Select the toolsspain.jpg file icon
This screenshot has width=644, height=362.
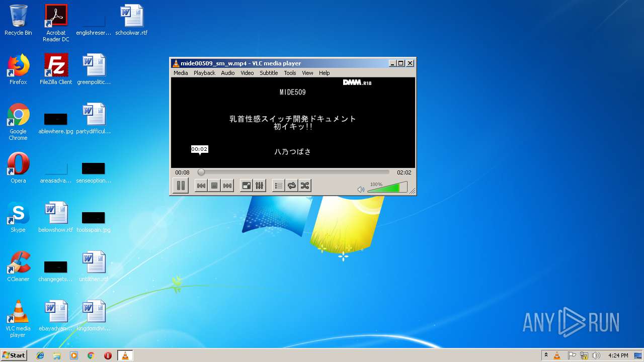(94, 220)
